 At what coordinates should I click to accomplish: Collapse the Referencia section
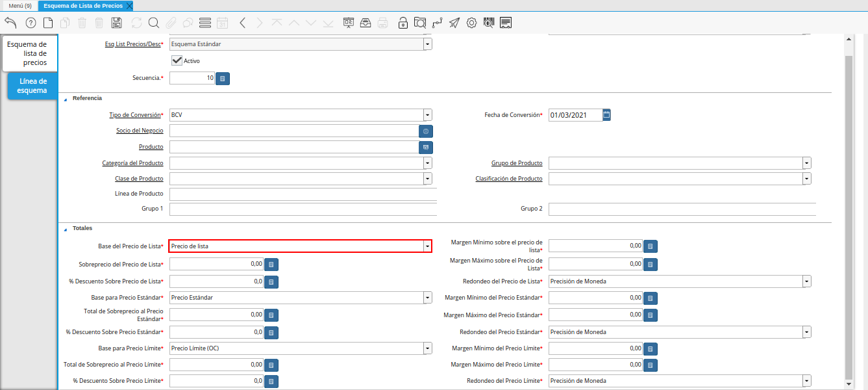tap(65, 98)
